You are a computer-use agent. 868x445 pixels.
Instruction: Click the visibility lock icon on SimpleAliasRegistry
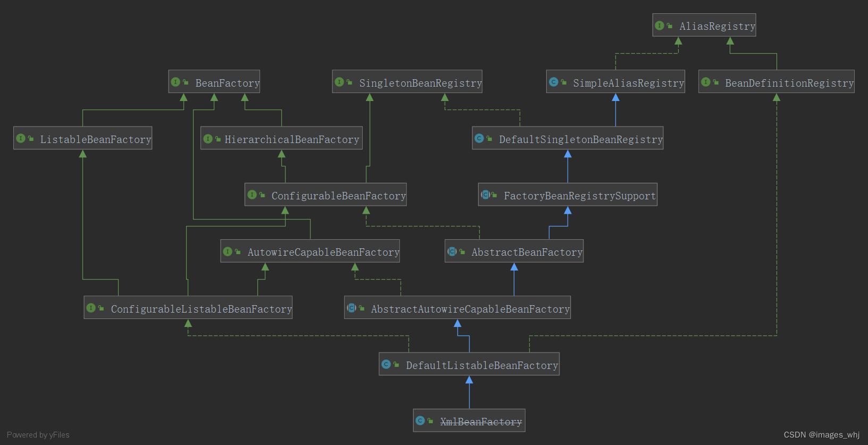coord(563,82)
